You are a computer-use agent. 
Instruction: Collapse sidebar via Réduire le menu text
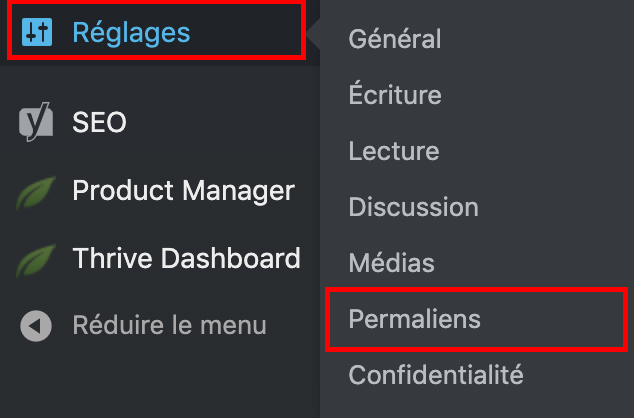click(x=169, y=325)
